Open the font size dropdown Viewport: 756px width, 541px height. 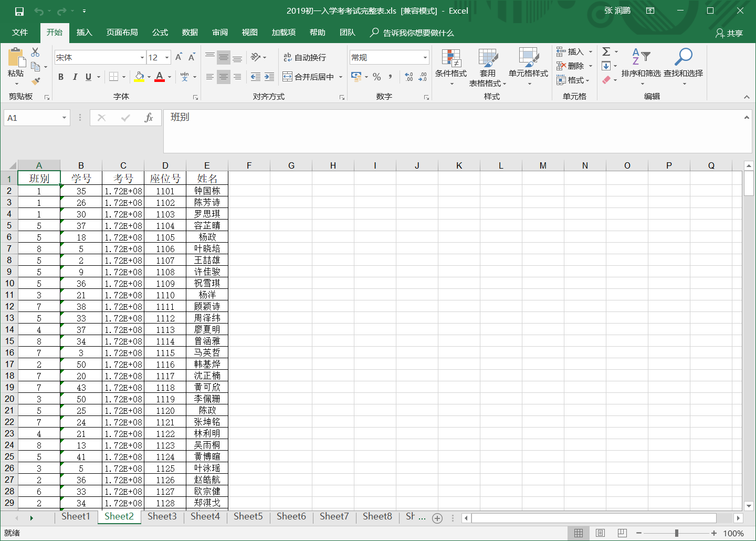click(167, 57)
